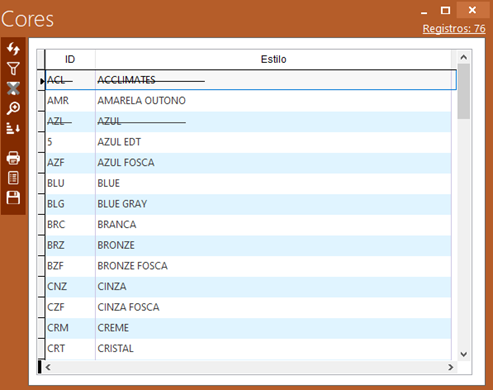
Task: Open the filter funnel tool
Action: (x=13, y=69)
